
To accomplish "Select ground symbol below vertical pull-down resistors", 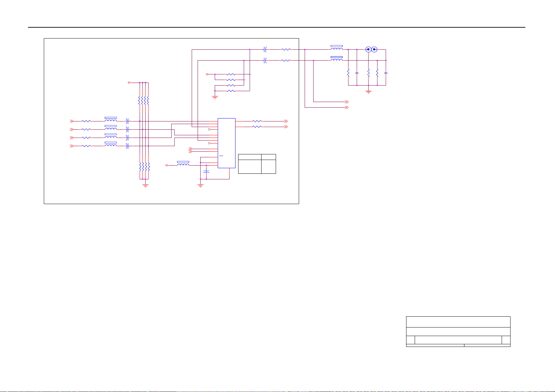I will coord(146,186).
